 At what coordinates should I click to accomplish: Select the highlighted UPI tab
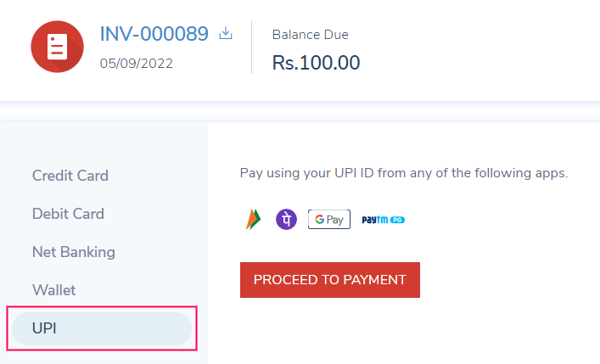pyautogui.click(x=102, y=328)
